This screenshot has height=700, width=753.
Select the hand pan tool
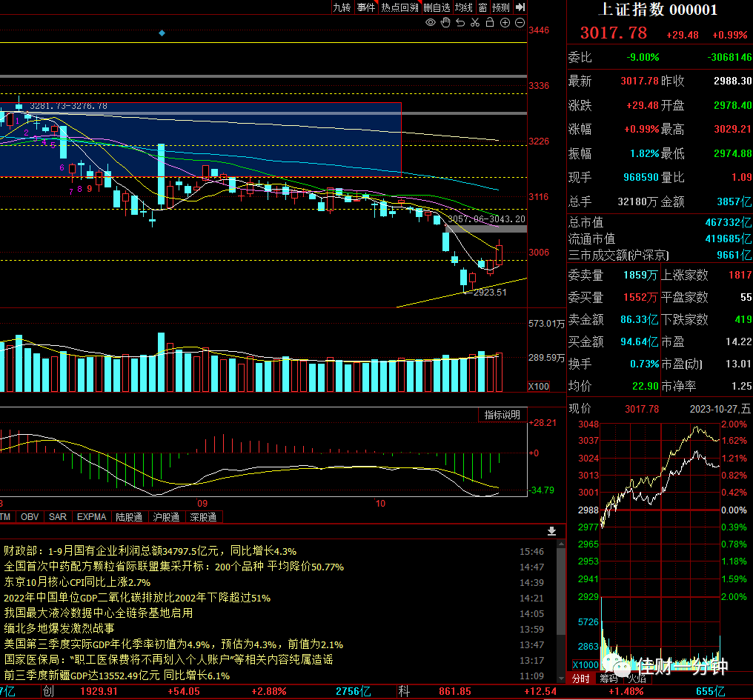445,22
